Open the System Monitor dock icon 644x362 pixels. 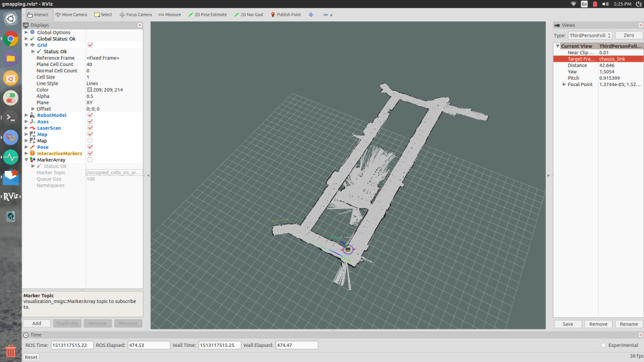[x=11, y=157]
